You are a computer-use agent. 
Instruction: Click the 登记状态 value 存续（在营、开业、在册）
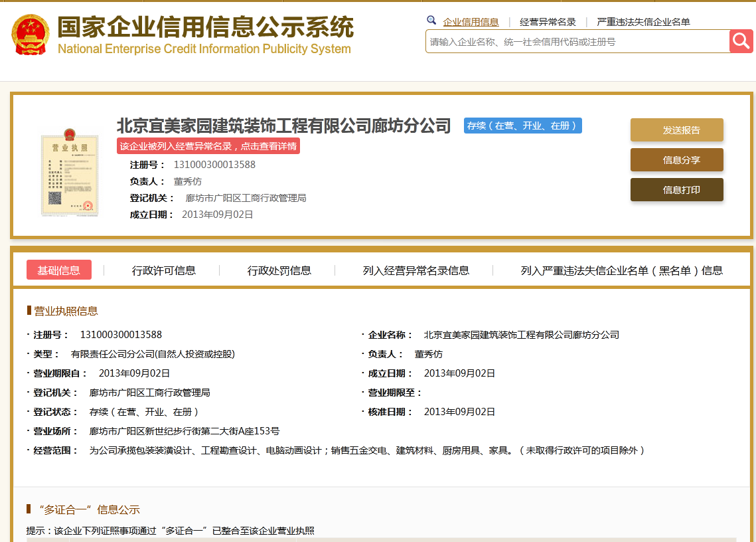coord(143,412)
